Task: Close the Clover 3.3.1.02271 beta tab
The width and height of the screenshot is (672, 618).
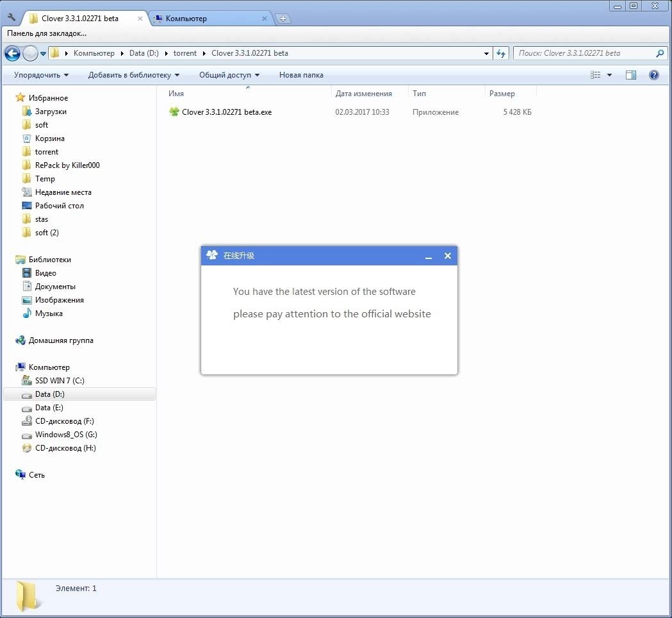Action: [140, 19]
